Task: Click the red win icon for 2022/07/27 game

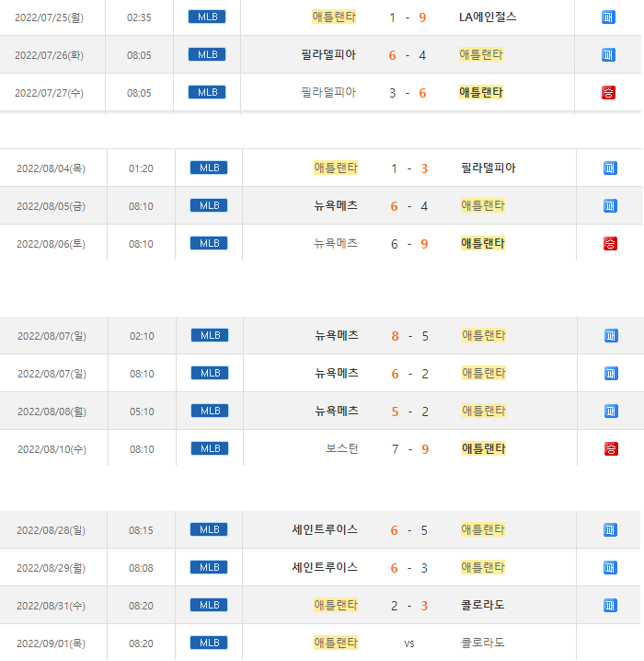Action: point(608,92)
